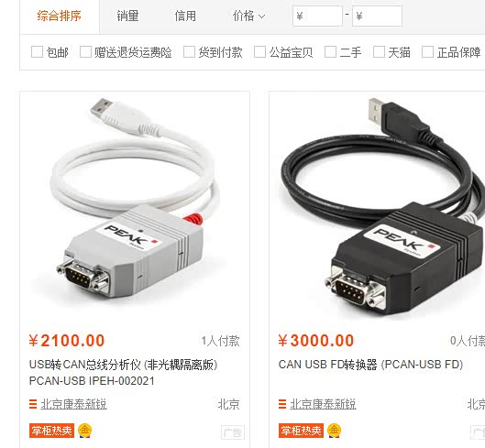
Task: Open the CAN USB FD转换器 product link
Action: click(x=370, y=365)
